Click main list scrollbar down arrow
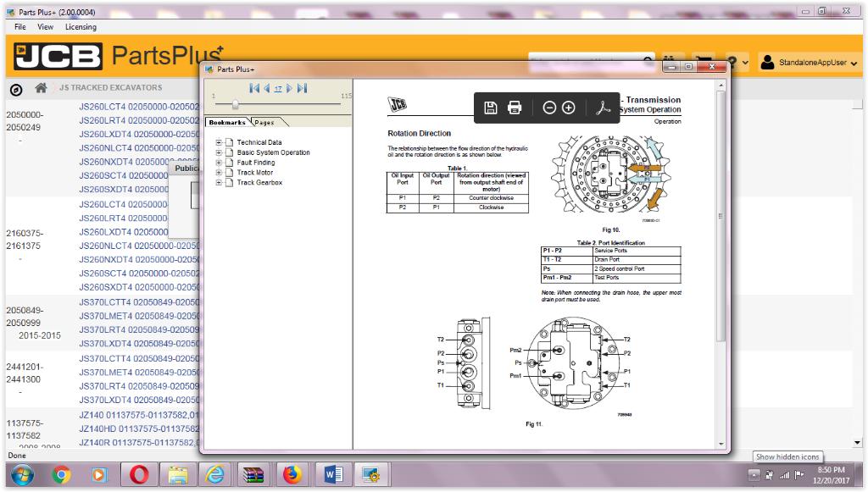The width and height of the screenshot is (868, 492). (858, 443)
